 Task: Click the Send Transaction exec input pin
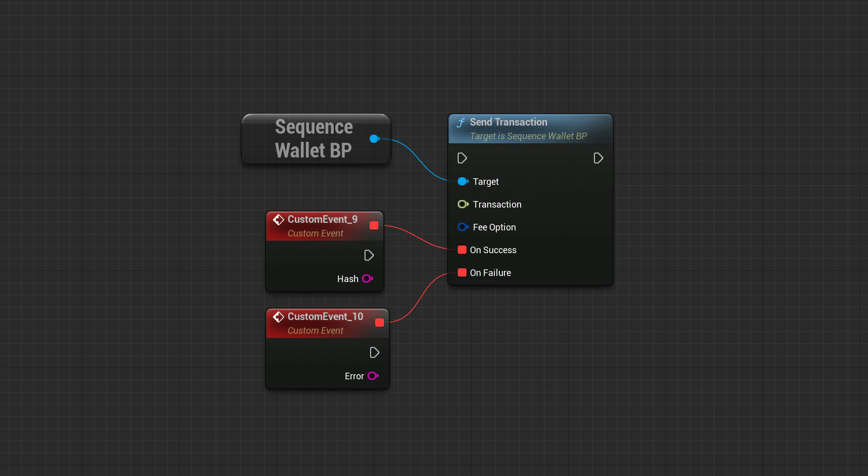462,158
